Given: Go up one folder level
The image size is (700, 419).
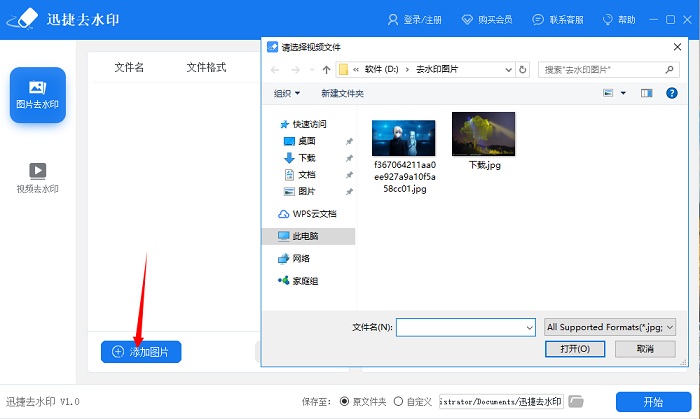Looking at the screenshot, I should 326,70.
